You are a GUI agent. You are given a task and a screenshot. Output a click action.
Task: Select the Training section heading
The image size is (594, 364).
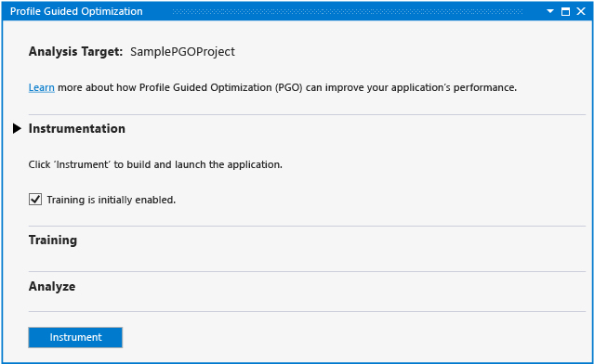tap(53, 240)
